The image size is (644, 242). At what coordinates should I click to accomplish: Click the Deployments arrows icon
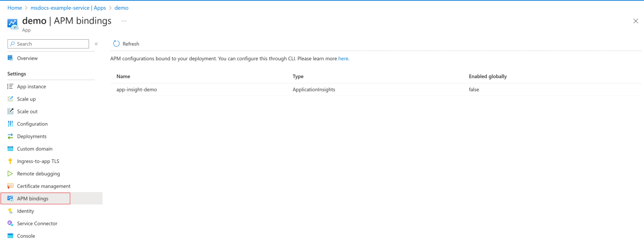tap(10, 137)
